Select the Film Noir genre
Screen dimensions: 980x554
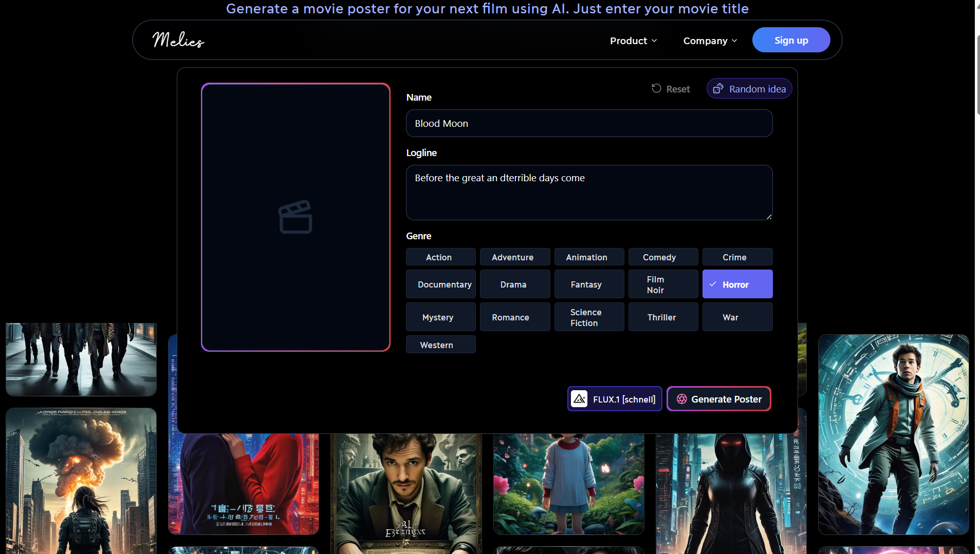pyautogui.click(x=663, y=284)
